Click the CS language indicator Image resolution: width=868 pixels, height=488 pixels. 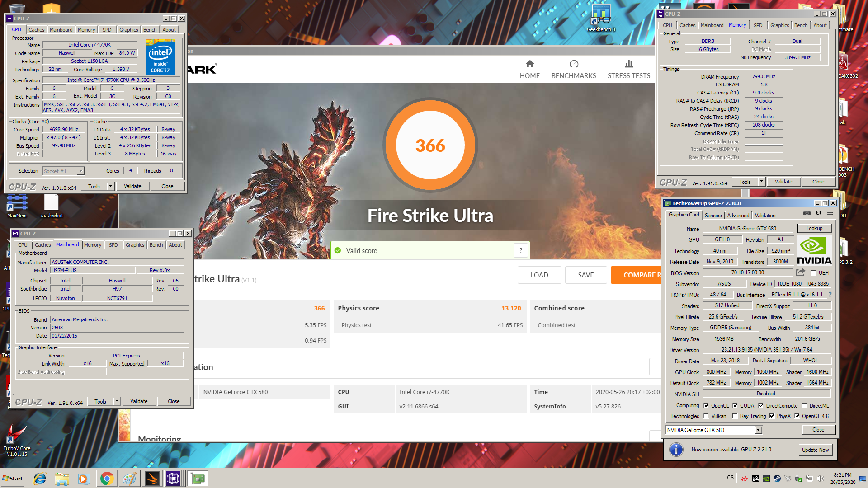[x=731, y=478]
